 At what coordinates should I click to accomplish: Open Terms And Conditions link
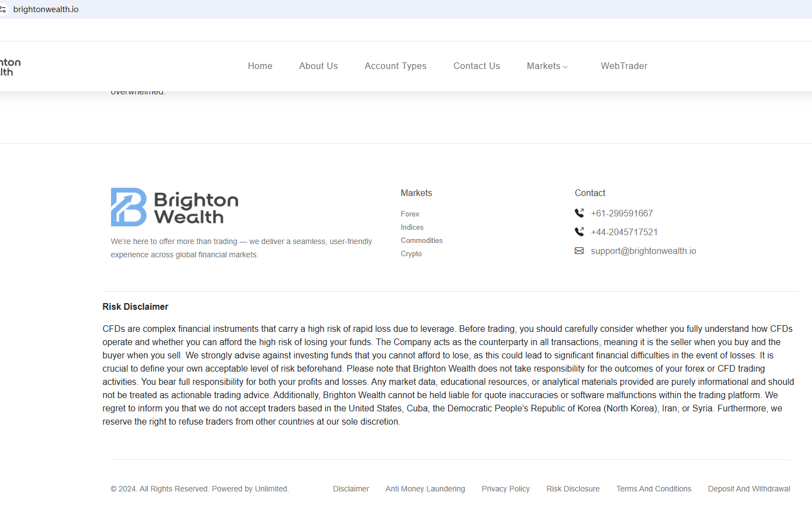tap(654, 489)
